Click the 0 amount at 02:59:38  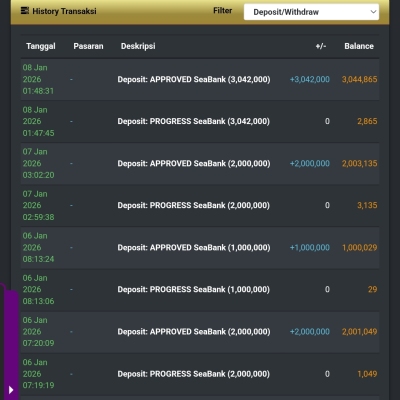coord(327,205)
